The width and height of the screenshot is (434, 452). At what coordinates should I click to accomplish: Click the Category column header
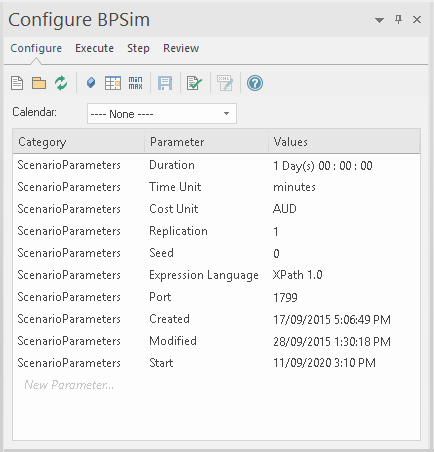coord(79,142)
